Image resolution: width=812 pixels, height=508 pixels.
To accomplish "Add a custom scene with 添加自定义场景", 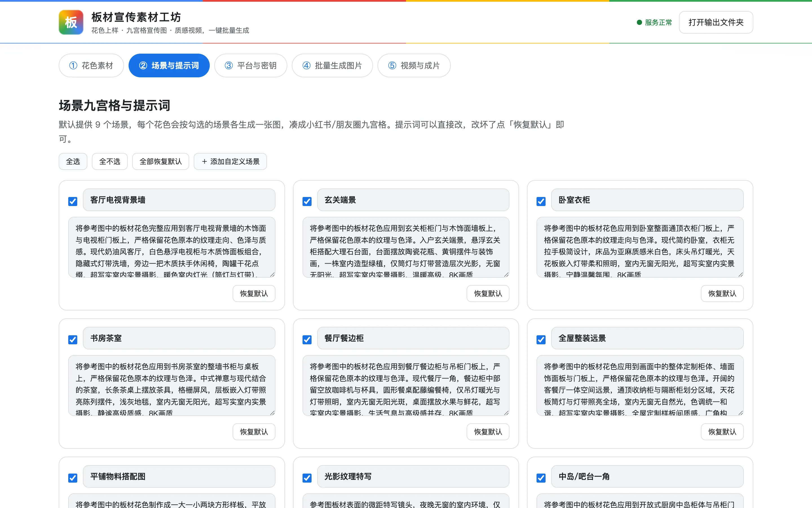I will (x=230, y=162).
